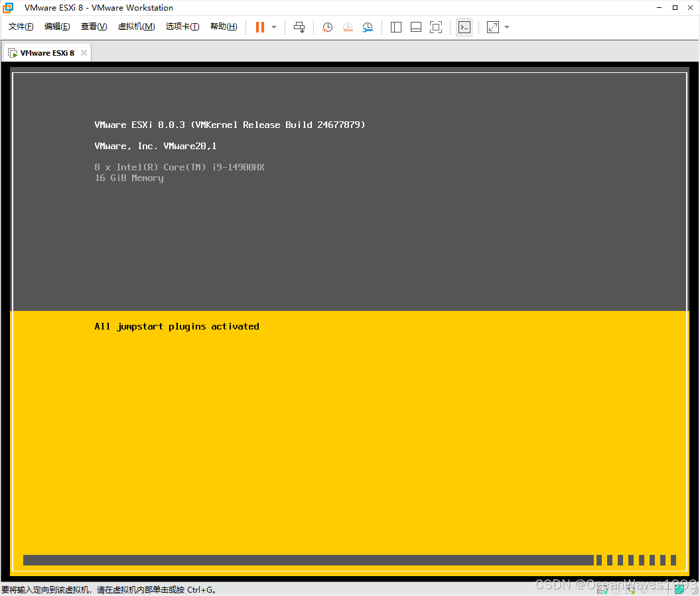Open the 文件(F) menu

pyautogui.click(x=21, y=27)
